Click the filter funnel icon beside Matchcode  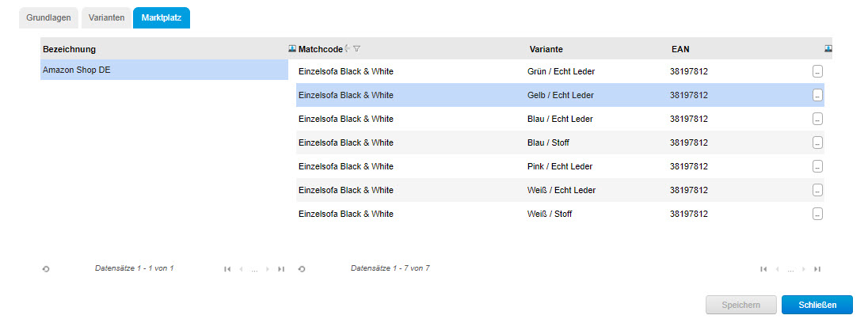pos(357,49)
